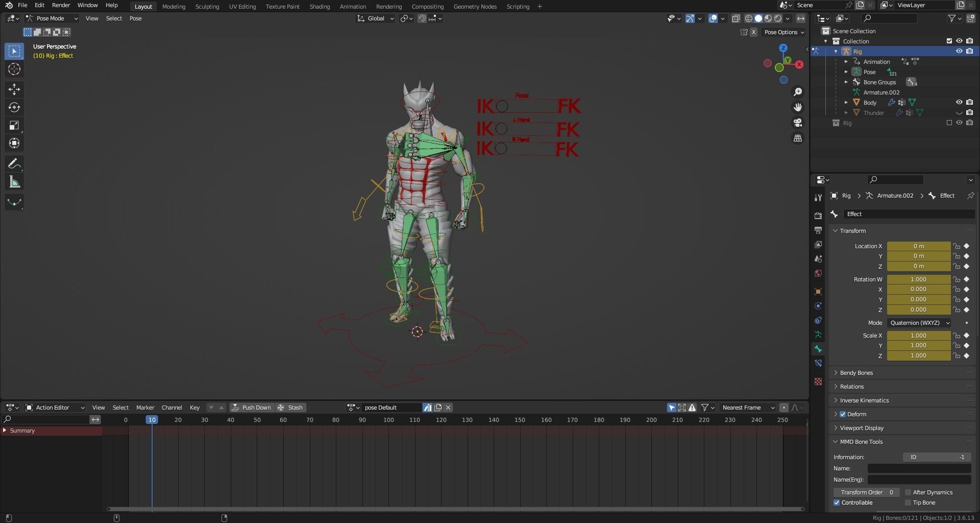The image size is (980, 523).
Task: Click the viewport zoom magnifier icon
Action: 797,92
